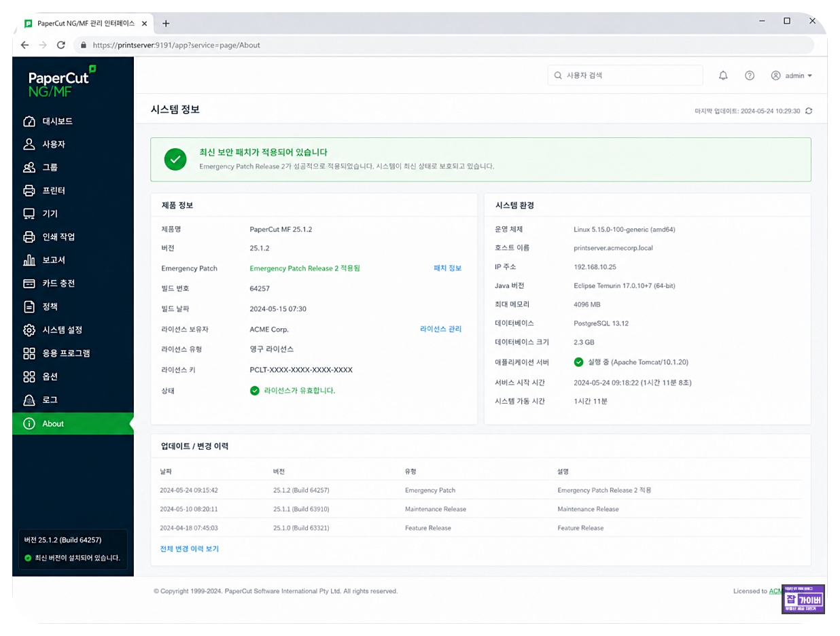The width and height of the screenshot is (840, 636).
Task: Click the hostname printserver.acmecorp.local
Action: [613, 248]
